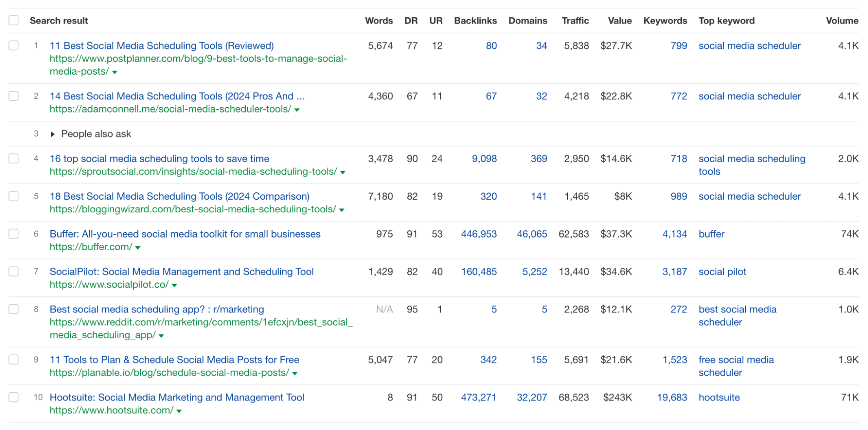Open the dropdown arrow next to buffer.com
Image resolution: width=868 pixels, height=430 pixels.
(138, 248)
